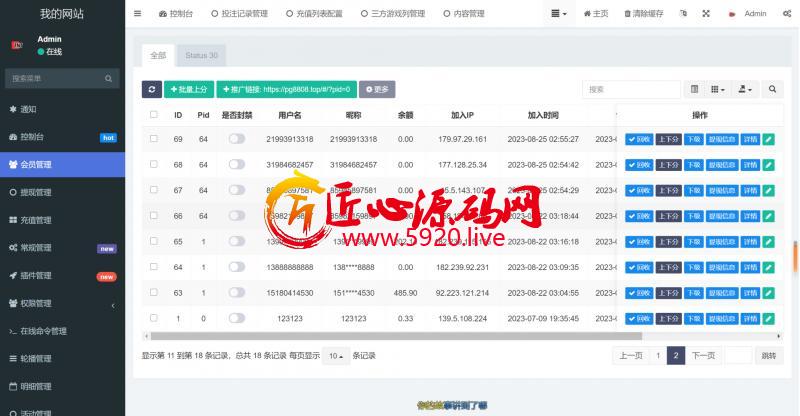Go to the 上一页 previous page
Screen dimensions: 800x416
point(631,356)
